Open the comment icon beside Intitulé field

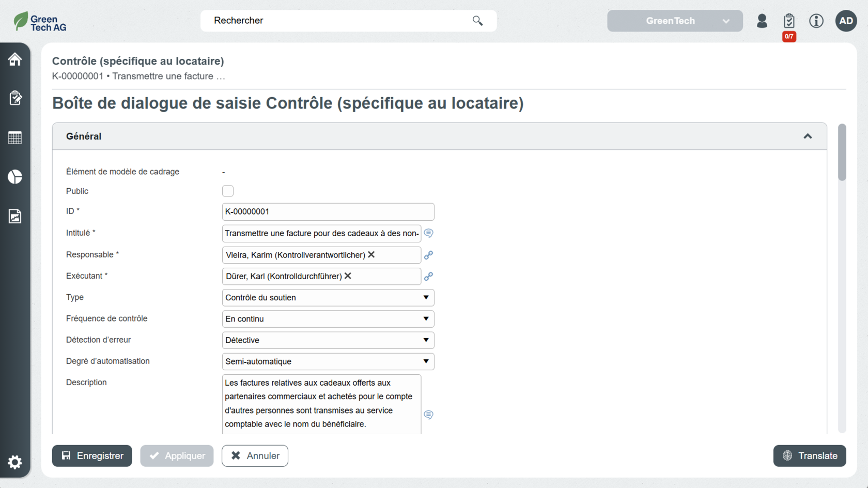click(x=428, y=233)
